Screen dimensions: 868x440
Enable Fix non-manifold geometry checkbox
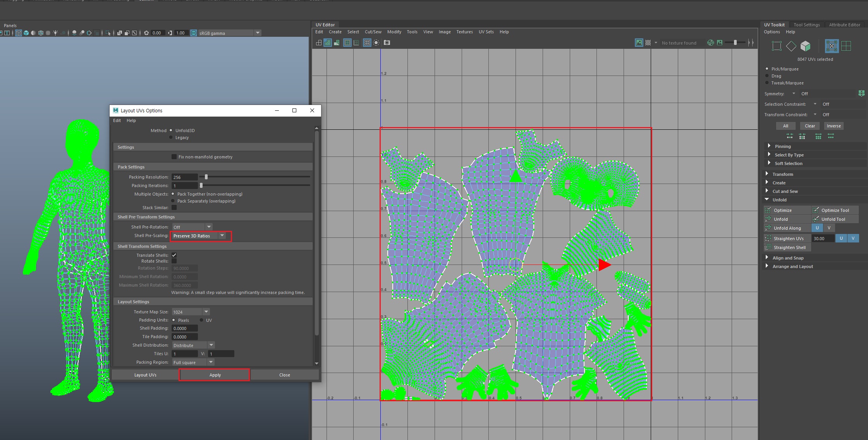coord(174,157)
